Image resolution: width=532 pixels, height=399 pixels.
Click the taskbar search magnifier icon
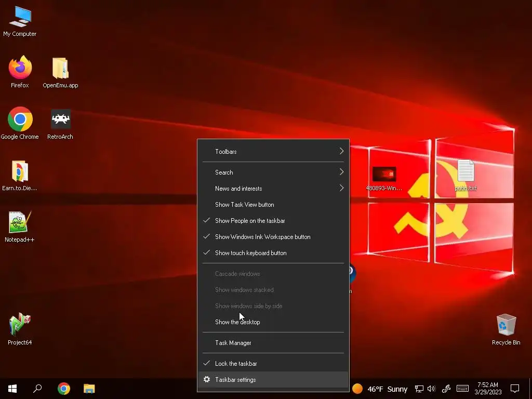coord(37,389)
